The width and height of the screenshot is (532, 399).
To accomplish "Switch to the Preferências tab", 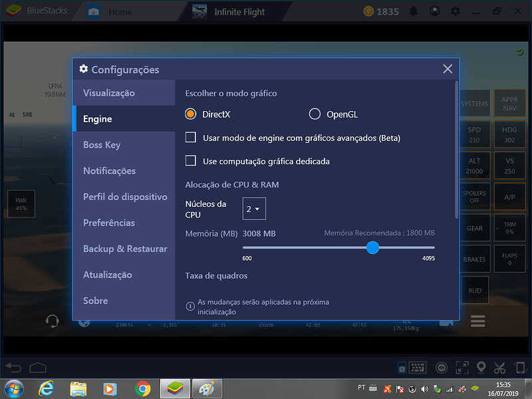I will [124, 223].
